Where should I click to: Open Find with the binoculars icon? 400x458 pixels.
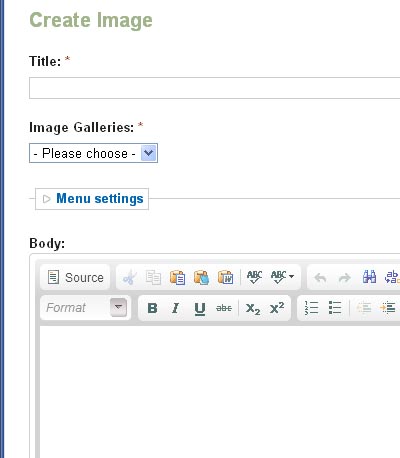click(x=369, y=277)
